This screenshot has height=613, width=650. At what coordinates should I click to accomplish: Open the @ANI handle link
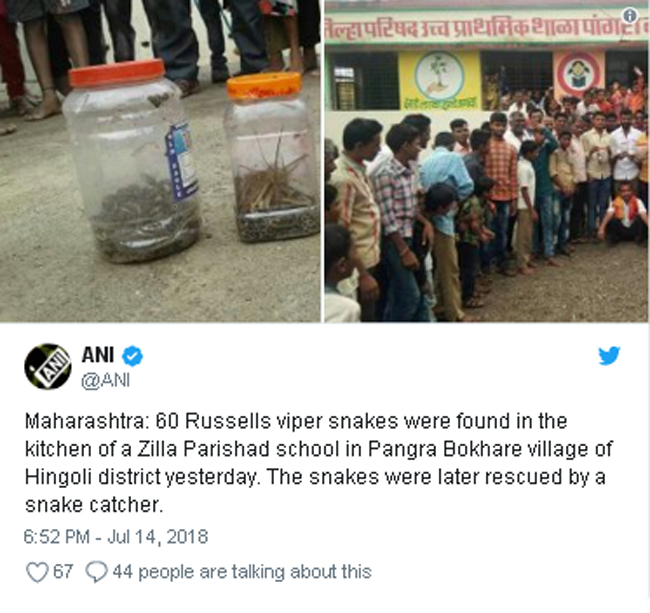[106, 380]
